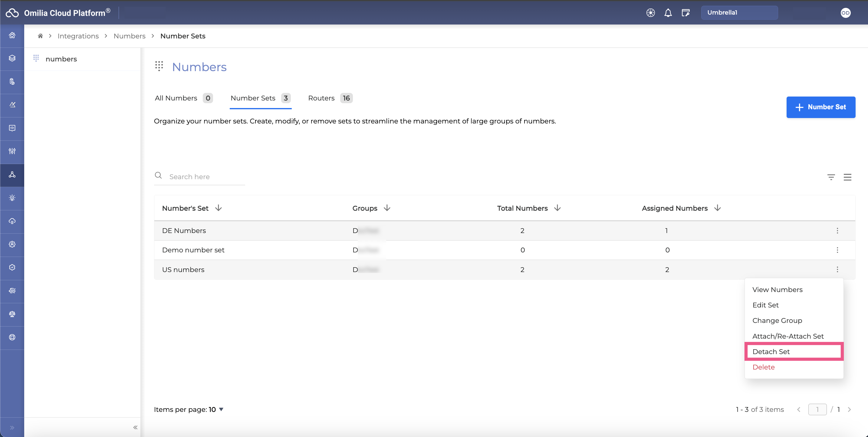Click the filter icon near top right
Image resolution: width=868 pixels, height=437 pixels.
point(831,177)
